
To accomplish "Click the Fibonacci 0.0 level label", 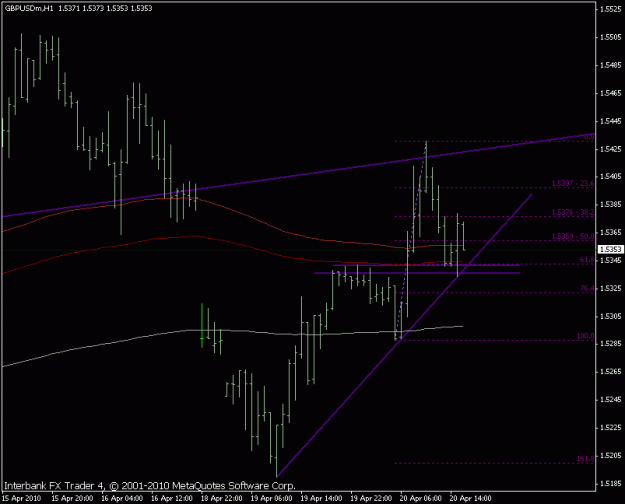I will [x=589, y=137].
